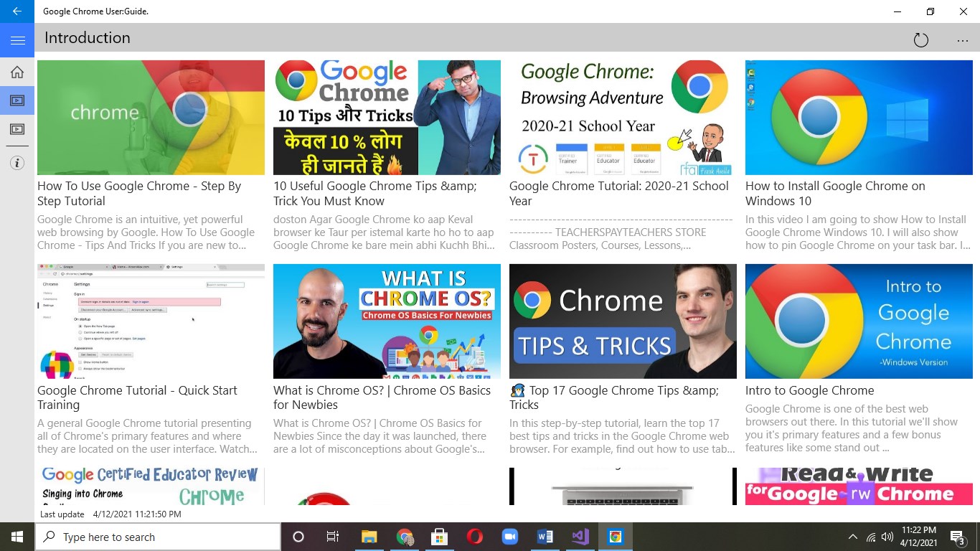
Task: Select the highlighted video section sidebar icon
Action: pyautogui.click(x=17, y=100)
